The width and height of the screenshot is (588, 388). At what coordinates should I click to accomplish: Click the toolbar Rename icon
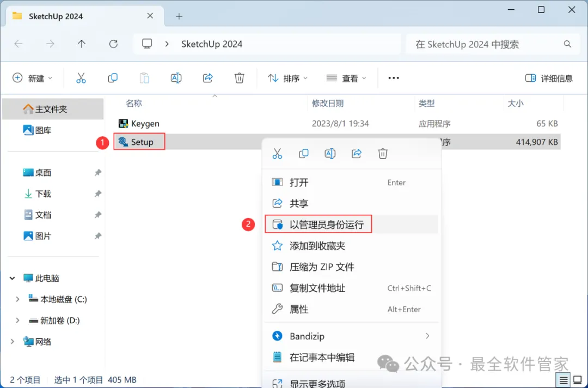click(x=176, y=78)
